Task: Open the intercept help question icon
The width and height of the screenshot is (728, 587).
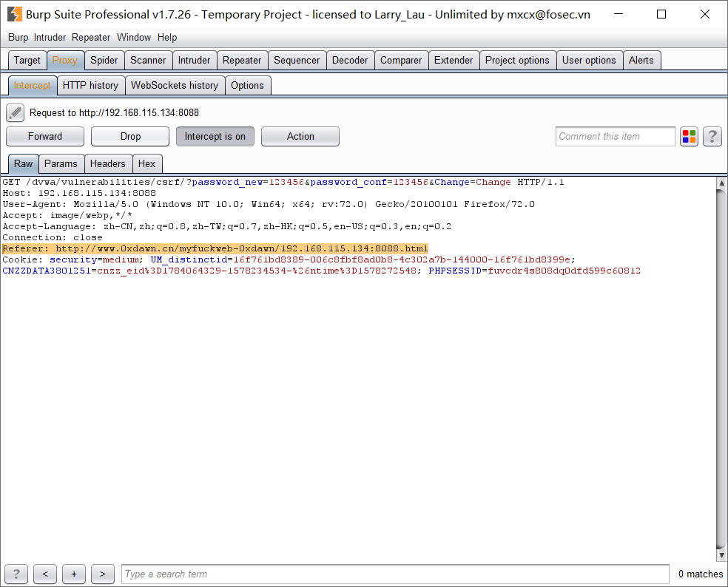Action: click(x=712, y=137)
